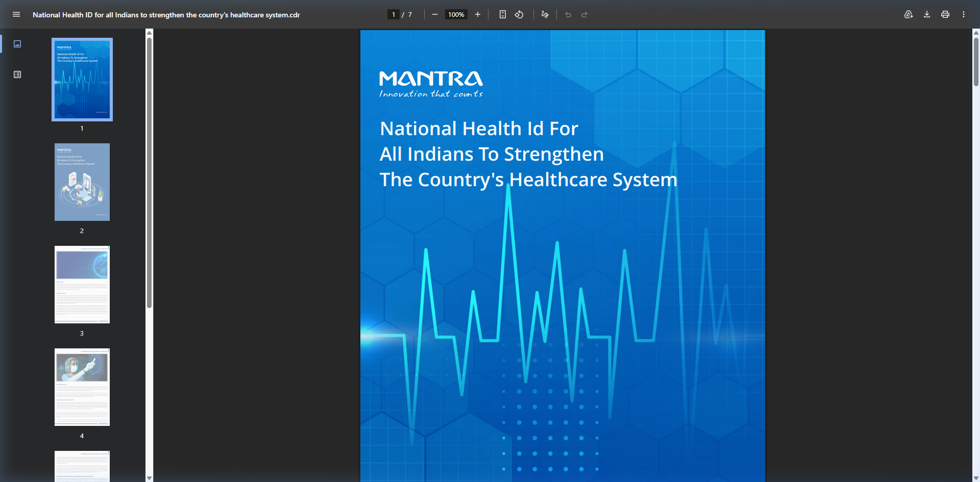Click "The Country's Healthcare System" heading line
980x482 pixels.
point(529,180)
